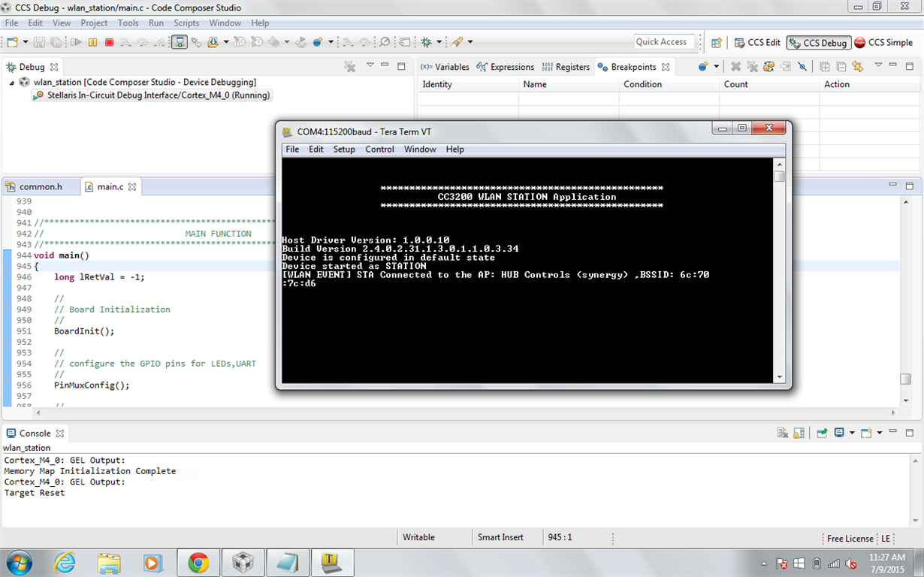
Task: Click Remove All Terminated icon in Debug view
Action: click(x=349, y=67)
